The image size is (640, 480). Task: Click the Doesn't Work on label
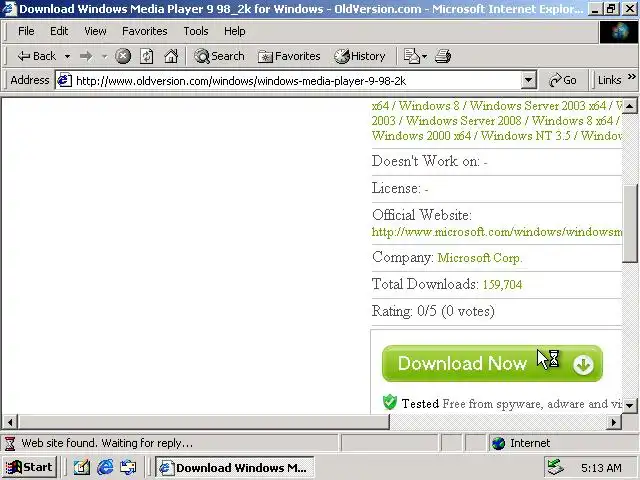[x=426, y=161]
